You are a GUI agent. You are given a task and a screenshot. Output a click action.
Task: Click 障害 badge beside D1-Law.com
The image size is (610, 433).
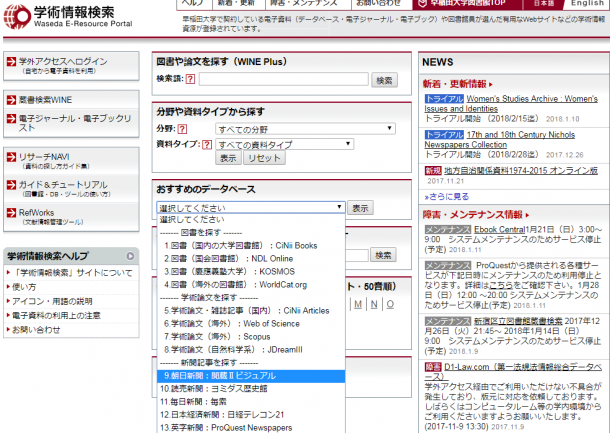(433, 367)
